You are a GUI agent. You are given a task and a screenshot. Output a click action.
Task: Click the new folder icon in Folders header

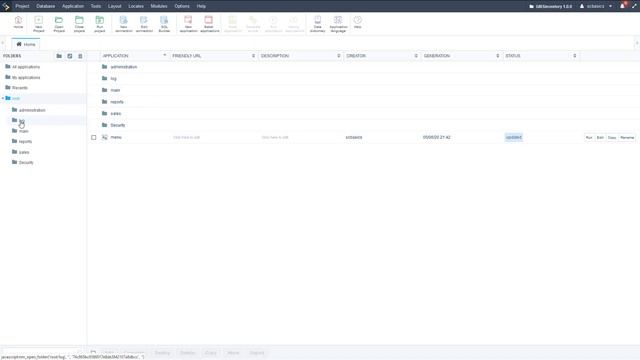click(59, 56)
